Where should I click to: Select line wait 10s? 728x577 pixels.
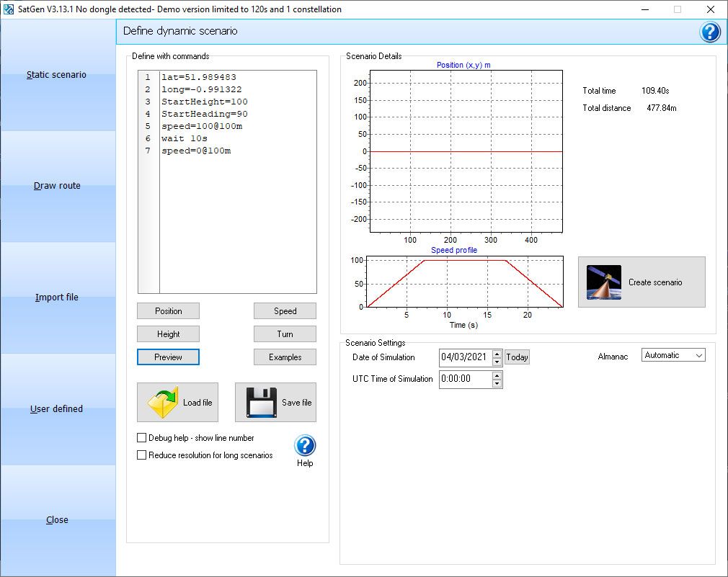tap(185, 138)
